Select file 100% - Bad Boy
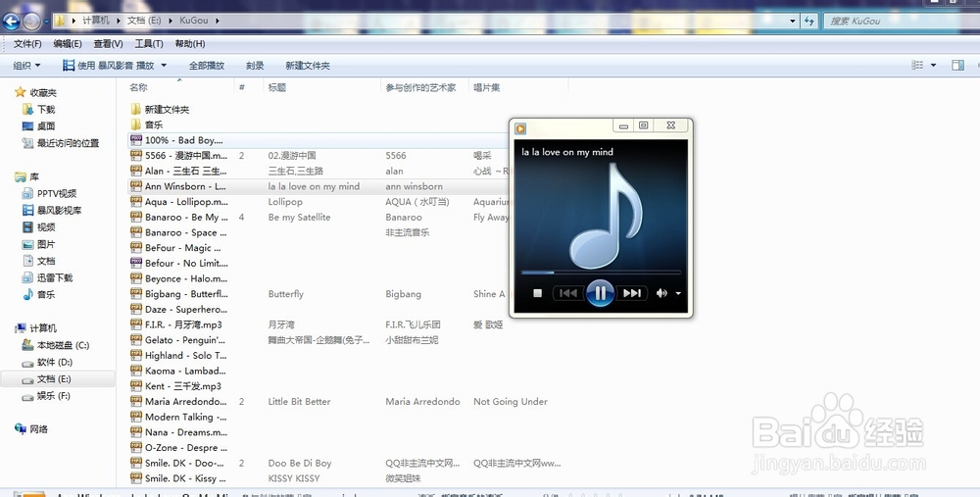 pos(184,140)
